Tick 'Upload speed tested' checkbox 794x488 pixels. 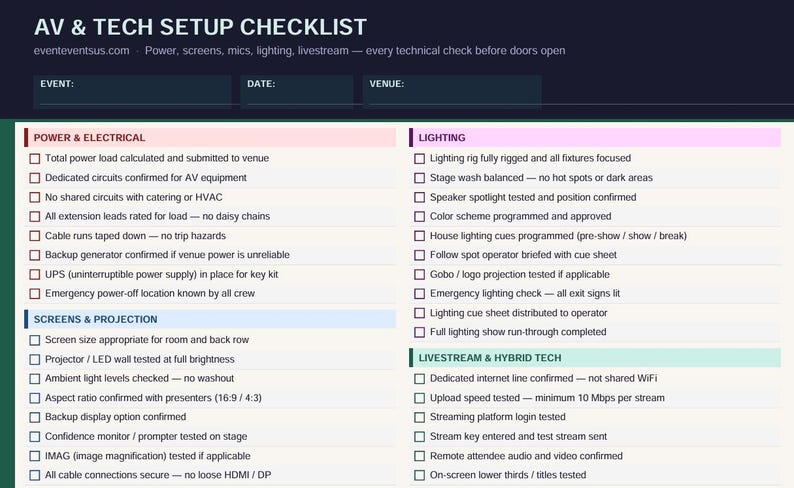[419, 398]
